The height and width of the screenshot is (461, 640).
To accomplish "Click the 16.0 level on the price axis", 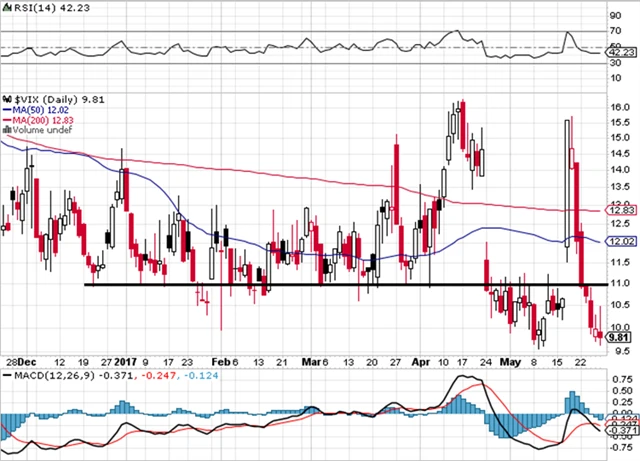I will point(618,107).
